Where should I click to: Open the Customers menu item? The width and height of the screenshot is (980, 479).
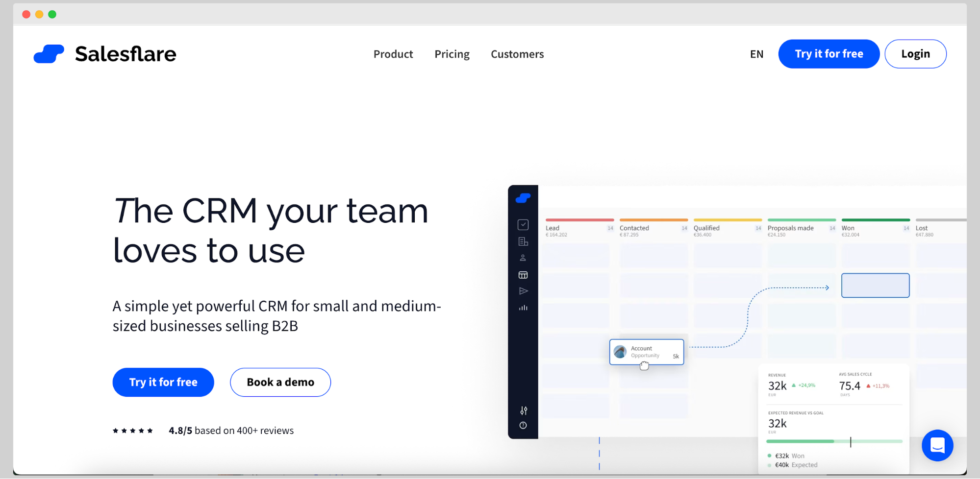point(517,54)
